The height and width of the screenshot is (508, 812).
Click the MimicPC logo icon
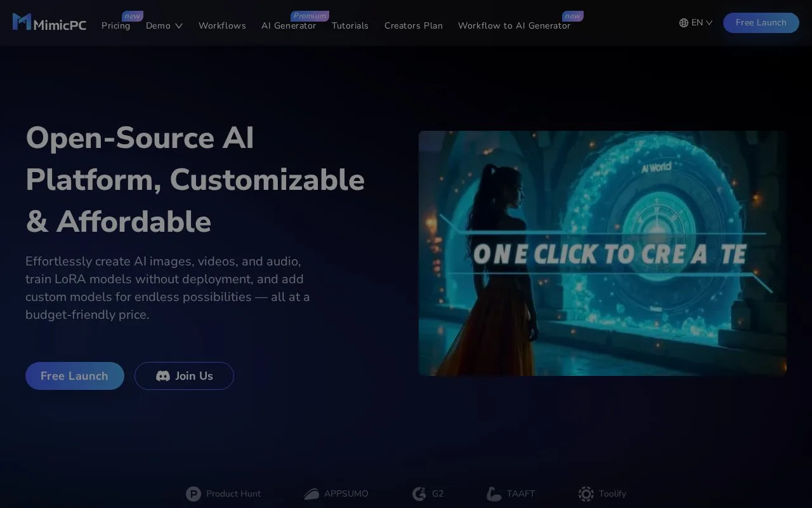point(22,22)
